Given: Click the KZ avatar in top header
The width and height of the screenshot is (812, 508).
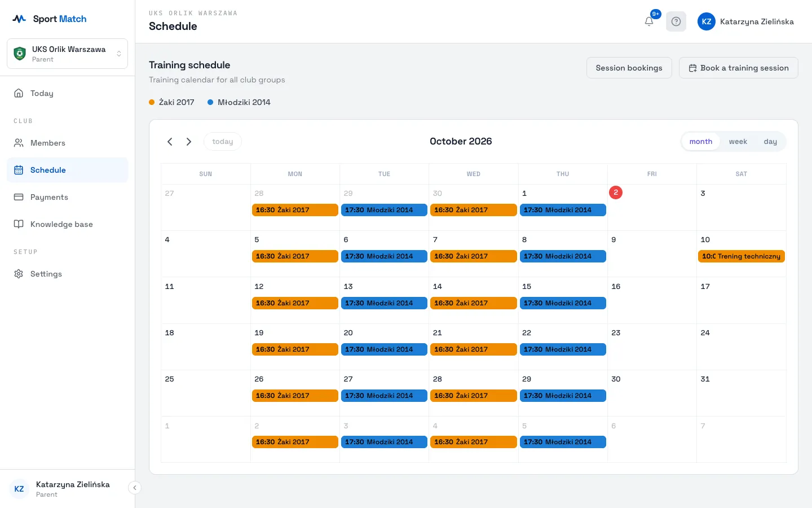Looking at the screenshot, I should 707,21.
